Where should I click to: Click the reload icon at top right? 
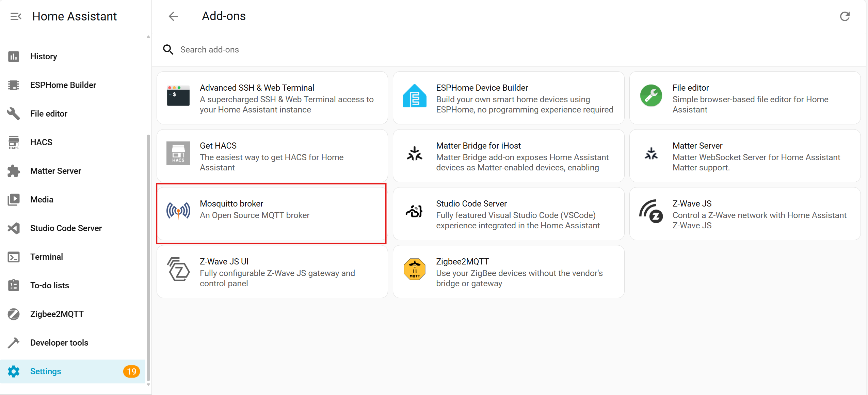pyautogui.click(x=845, y=16)
